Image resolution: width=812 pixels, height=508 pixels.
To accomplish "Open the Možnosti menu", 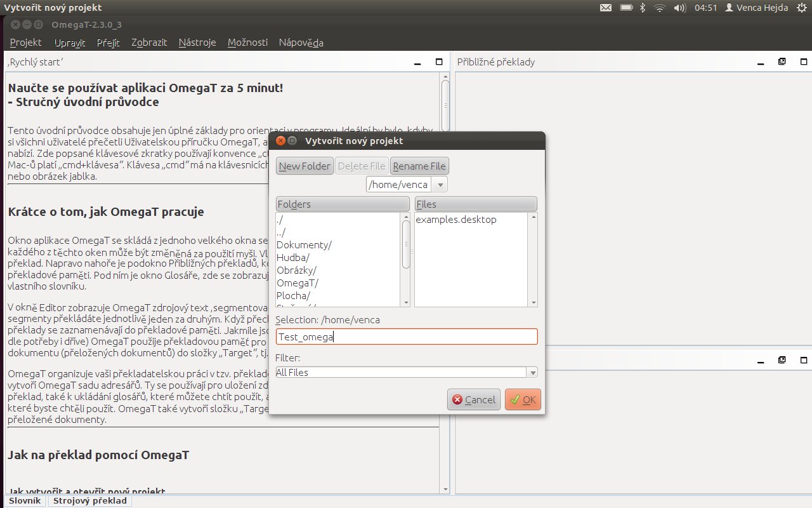I will pos(247,43).
